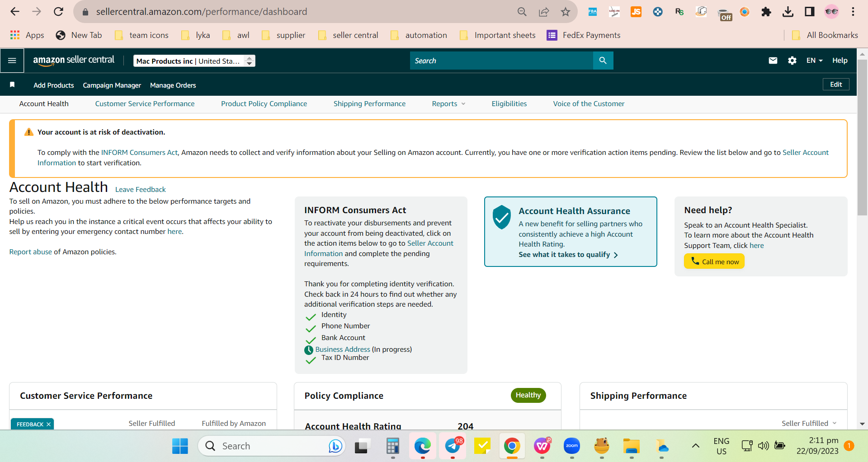Click the FBA extension icon
Viewport: 868px width, 462px height.
coord(593,12)
